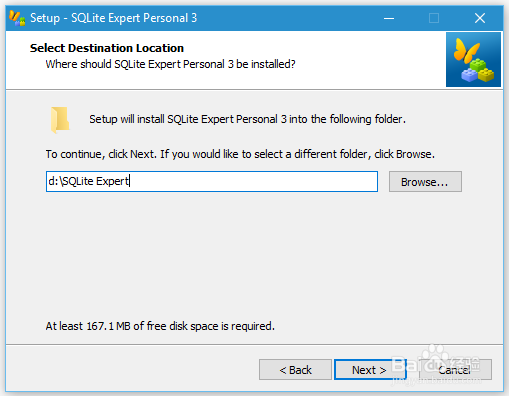
Task: Click the free disk space requirement text
Action: coord(160,326)
